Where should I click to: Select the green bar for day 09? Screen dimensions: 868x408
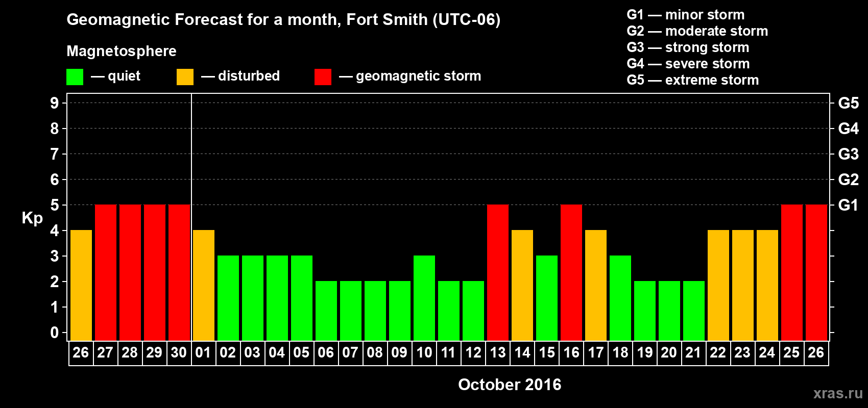tap(400, 311)
